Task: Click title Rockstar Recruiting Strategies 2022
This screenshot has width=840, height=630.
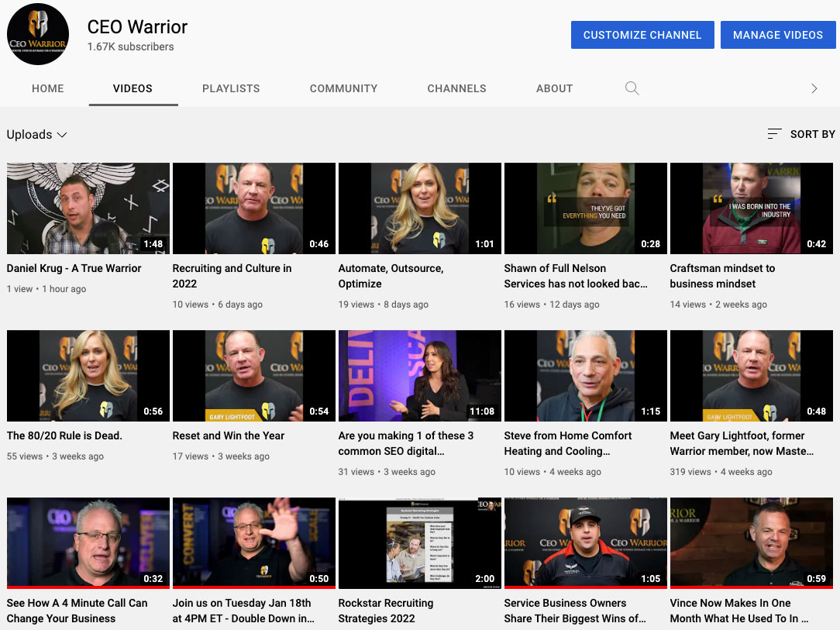Action: pos(386,610)
